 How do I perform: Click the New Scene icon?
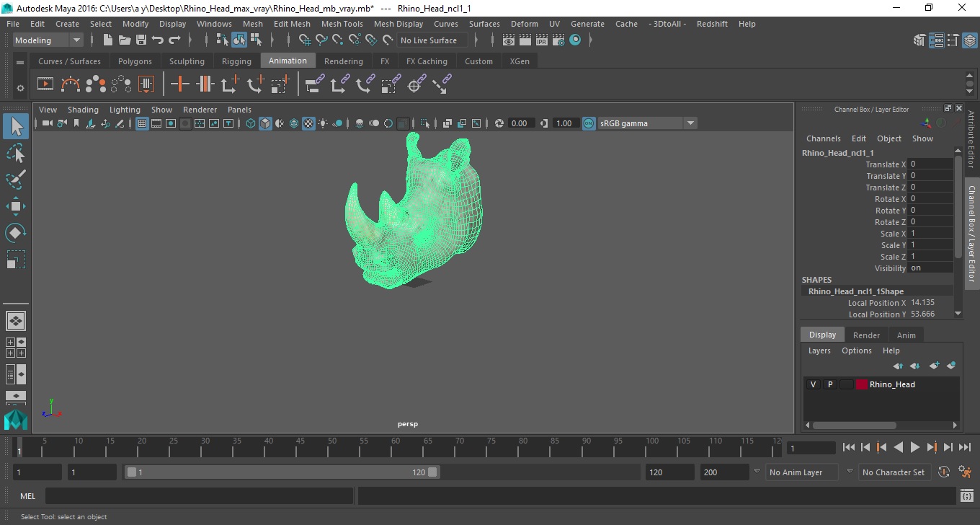[108, 40]
